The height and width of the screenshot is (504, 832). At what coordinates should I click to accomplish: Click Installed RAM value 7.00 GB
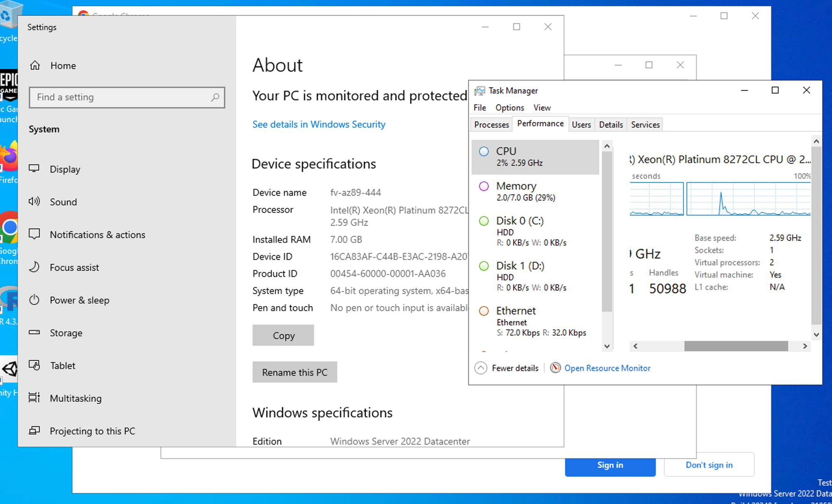(x=346, y=240)
